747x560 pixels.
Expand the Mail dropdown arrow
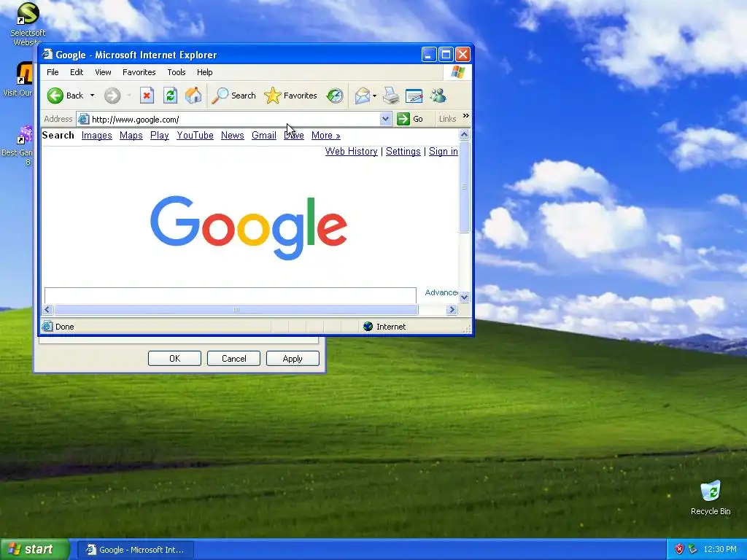pos(374,96)
